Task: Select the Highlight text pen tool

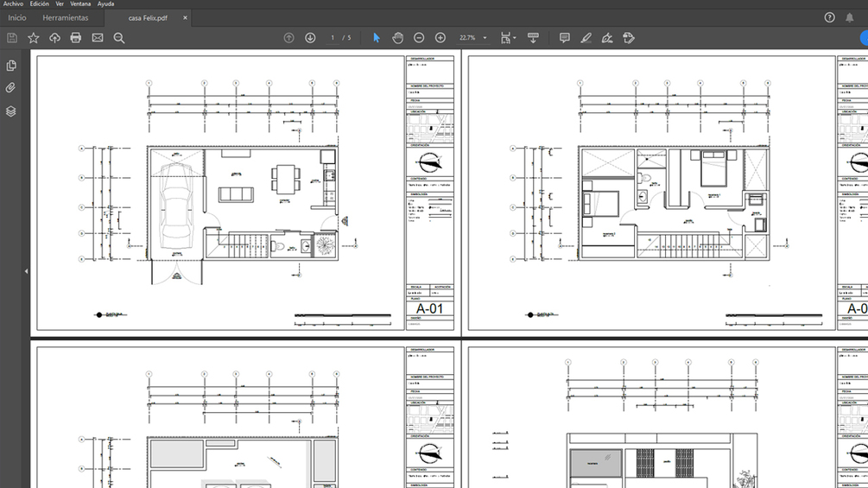Action: 586,38
